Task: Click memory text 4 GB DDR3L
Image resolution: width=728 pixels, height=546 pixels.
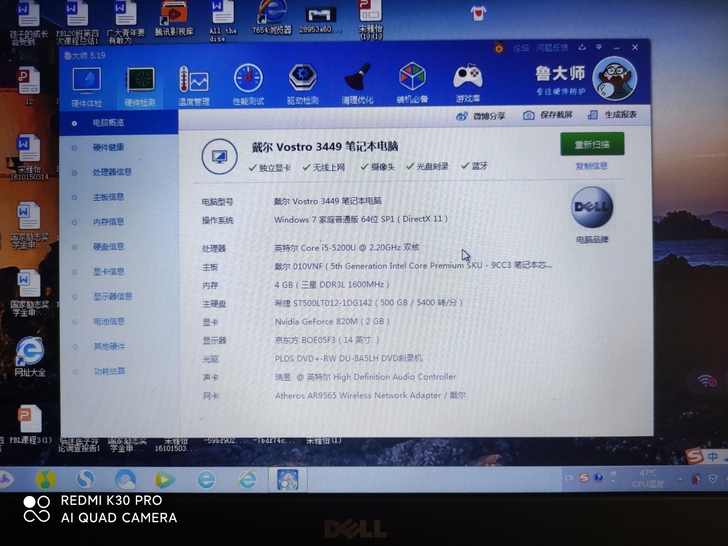Action: point(332,284)
